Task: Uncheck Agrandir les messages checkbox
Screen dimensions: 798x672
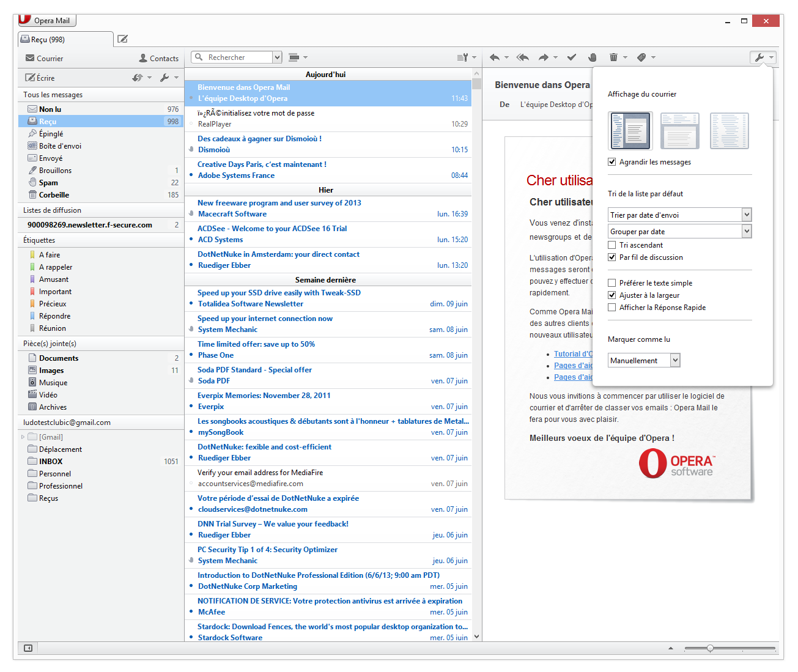Action: click(x=612, y=162)
